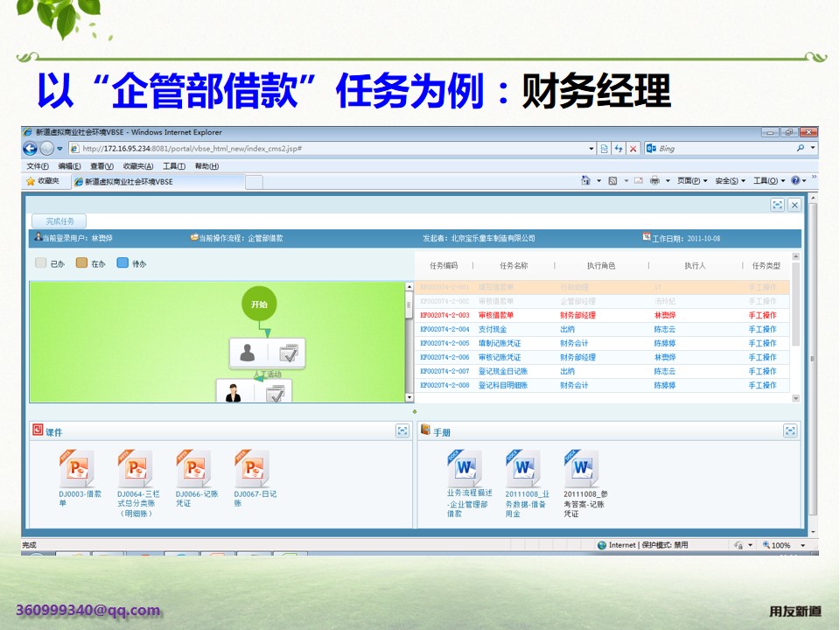The width and height of the screenshot is (840, 630).
Task: Click the IE forward navigation button
Action: pos(47,149)
